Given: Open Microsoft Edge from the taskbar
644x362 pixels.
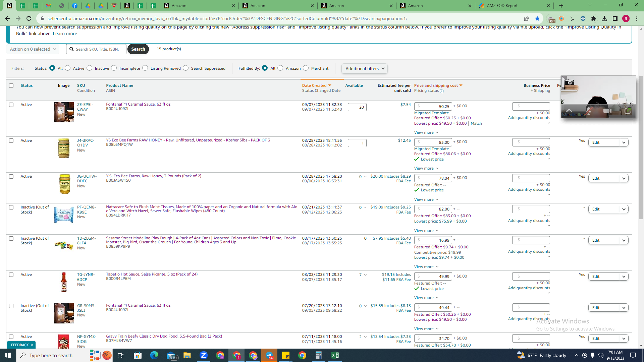Looking at the screenshot, I should pyautogui.click(x=154, y=355).
